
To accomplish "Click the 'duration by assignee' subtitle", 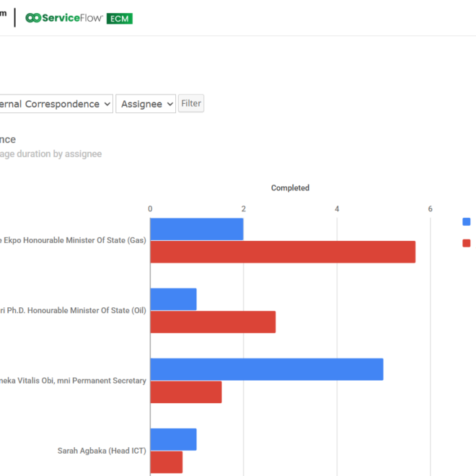I will tap(59, 154).
